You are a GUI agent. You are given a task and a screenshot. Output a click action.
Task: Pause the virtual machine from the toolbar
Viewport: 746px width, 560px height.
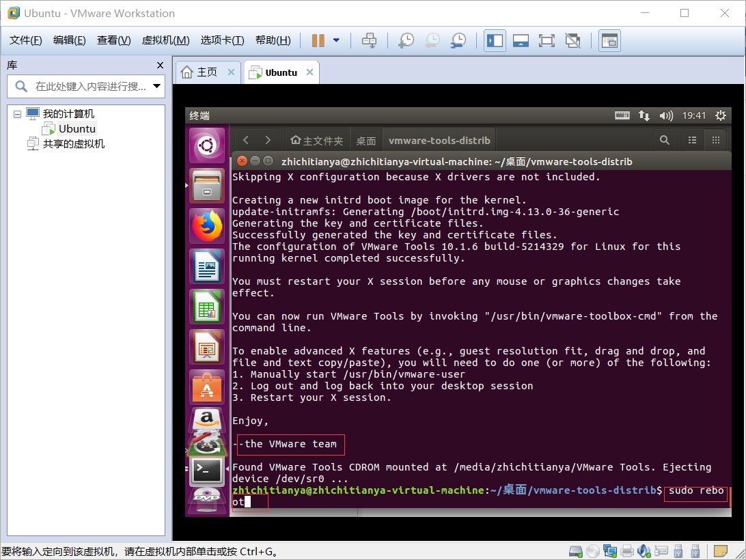318,40
